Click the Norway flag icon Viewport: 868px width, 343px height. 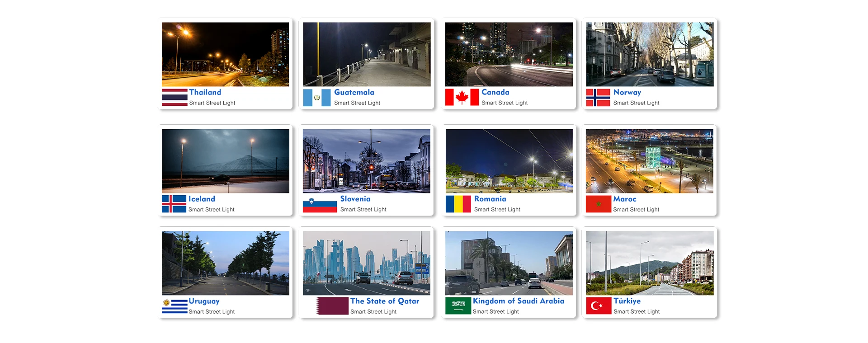(598, 98)
